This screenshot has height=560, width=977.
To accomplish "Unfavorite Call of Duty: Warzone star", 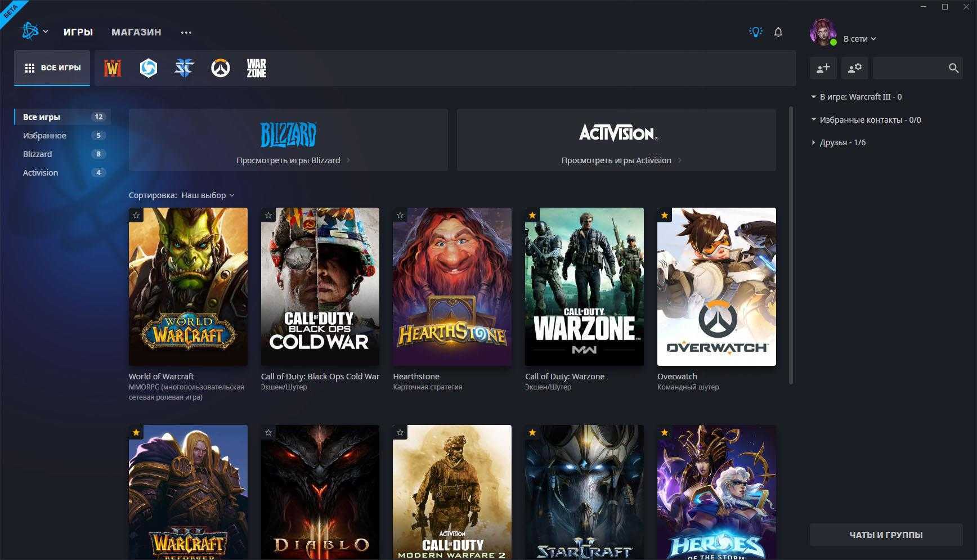I will [x=532, y=215].
